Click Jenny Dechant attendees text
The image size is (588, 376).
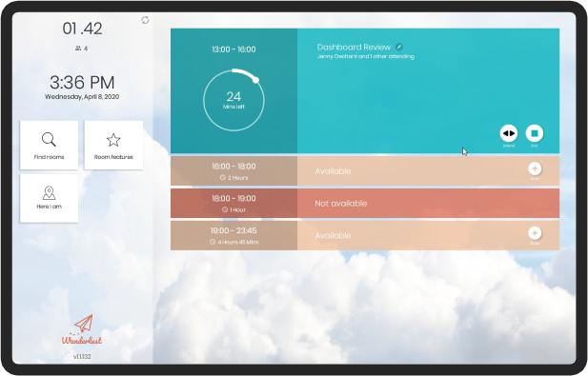[366, 56]
